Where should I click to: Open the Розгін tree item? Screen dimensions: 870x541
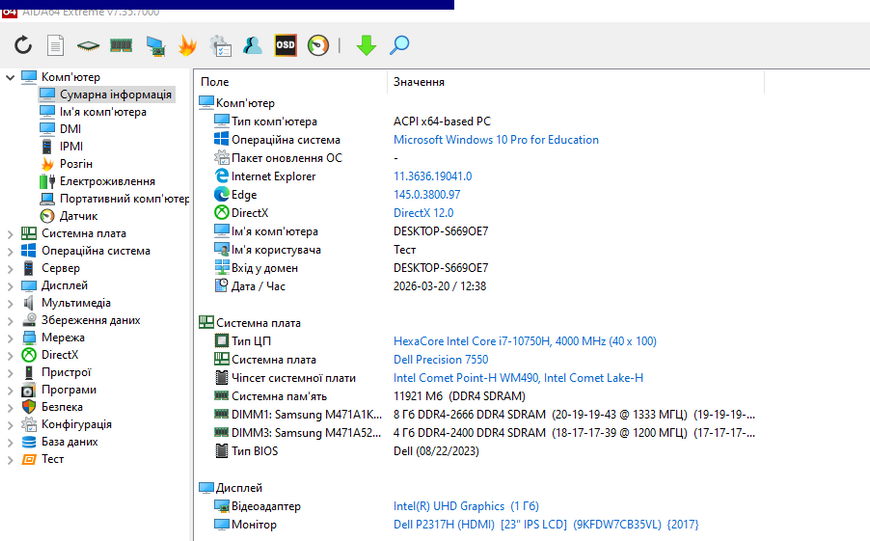click(x=76, y=164)
